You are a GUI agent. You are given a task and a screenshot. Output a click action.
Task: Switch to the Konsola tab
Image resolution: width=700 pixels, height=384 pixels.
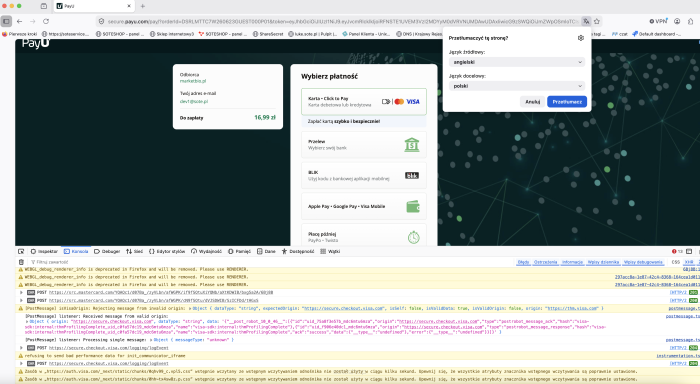tap(76, 251)
